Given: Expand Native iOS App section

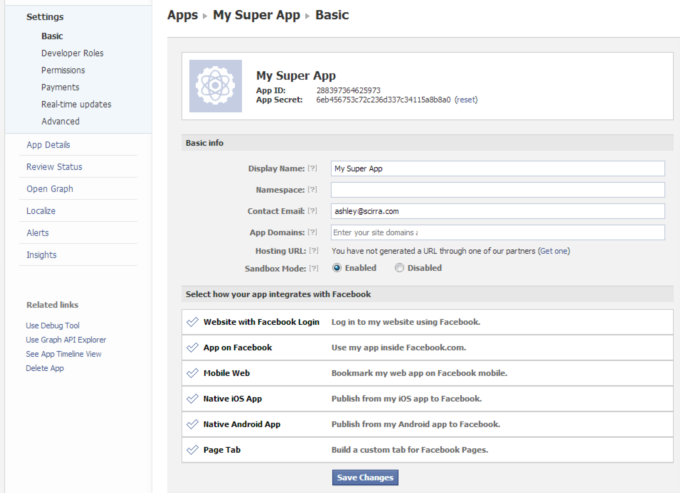Looking at the screenshot, I should point(427,399).
